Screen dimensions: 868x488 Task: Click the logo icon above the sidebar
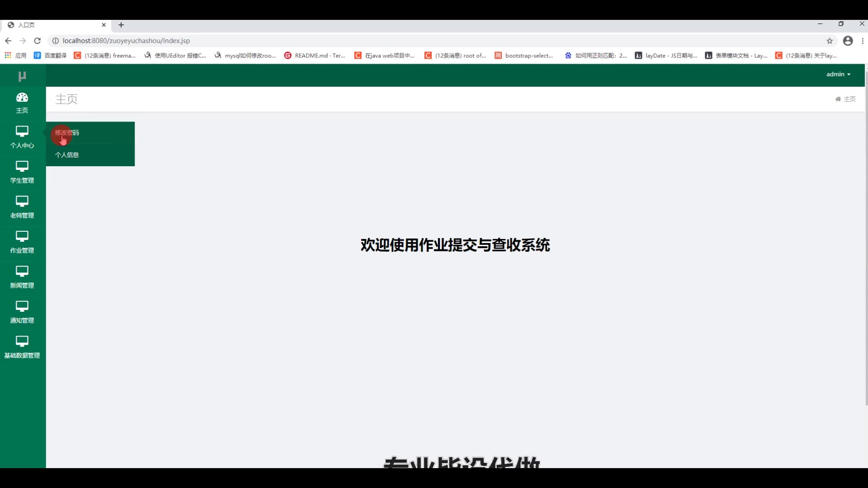[22, 76]
